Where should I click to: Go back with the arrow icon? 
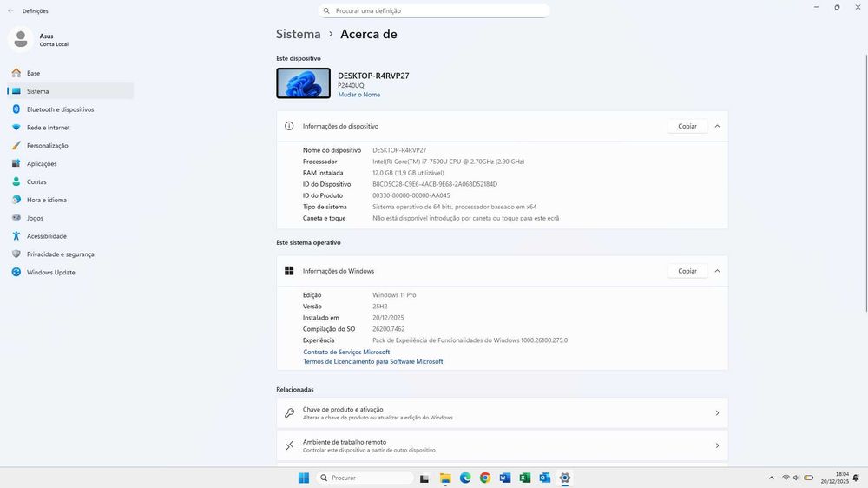pos(10,11)
